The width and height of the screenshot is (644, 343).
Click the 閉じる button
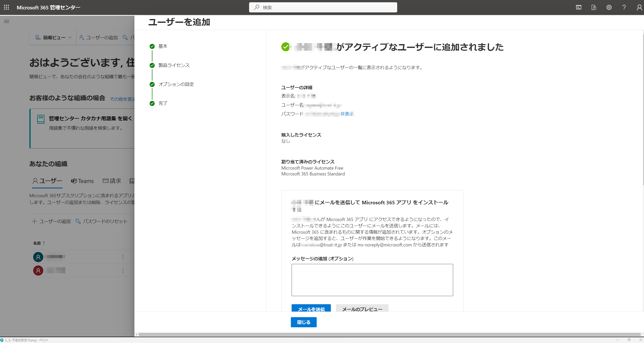304,322
